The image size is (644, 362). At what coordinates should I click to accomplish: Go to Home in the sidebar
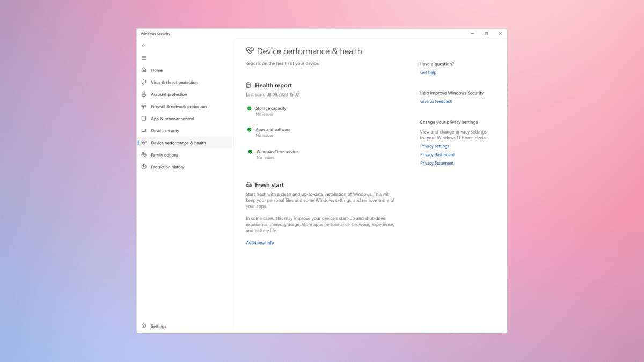tap(185, 70)
